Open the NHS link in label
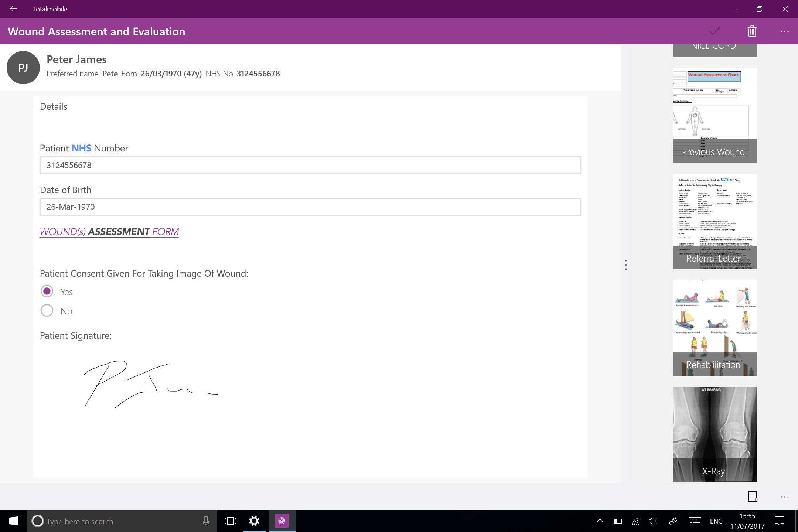Image resolution: width=798 pixels, height=532 pixels. [81, 148]
